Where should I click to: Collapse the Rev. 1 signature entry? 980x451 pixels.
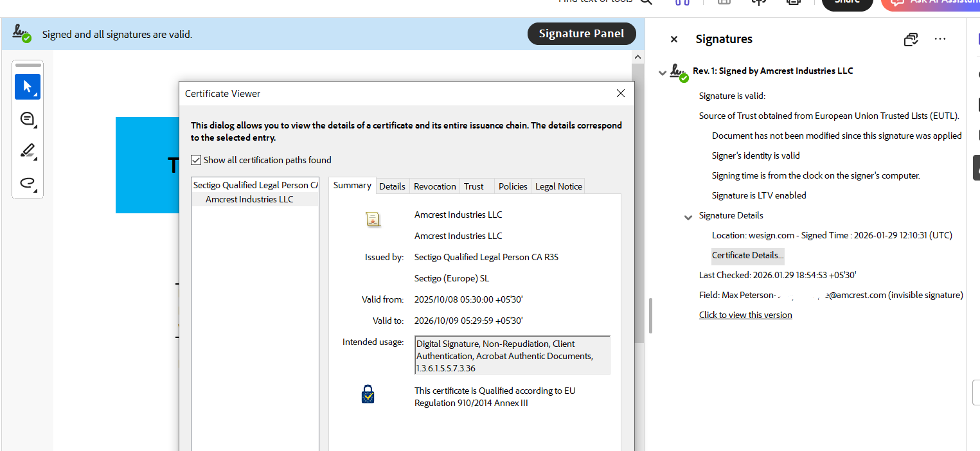click(662, 73)
